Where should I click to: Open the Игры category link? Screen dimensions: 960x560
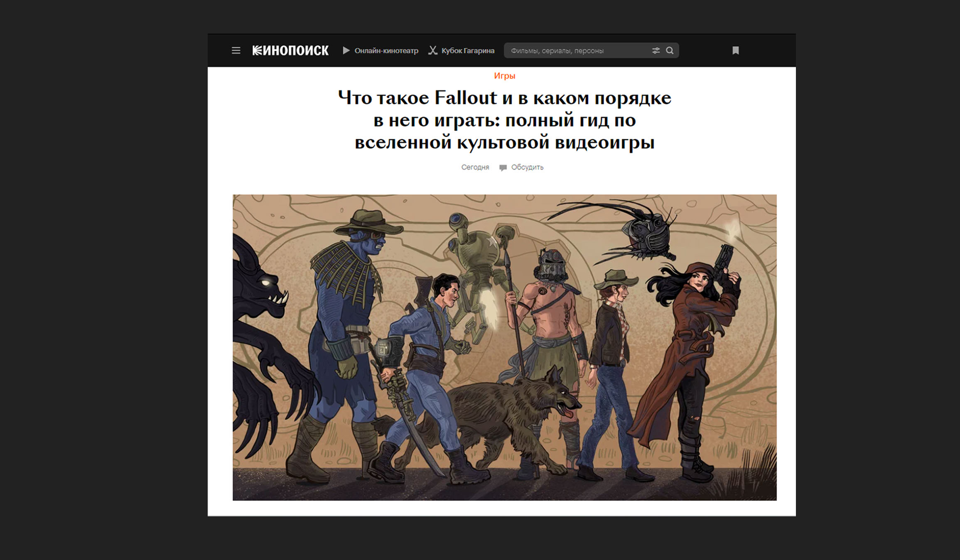504,76
